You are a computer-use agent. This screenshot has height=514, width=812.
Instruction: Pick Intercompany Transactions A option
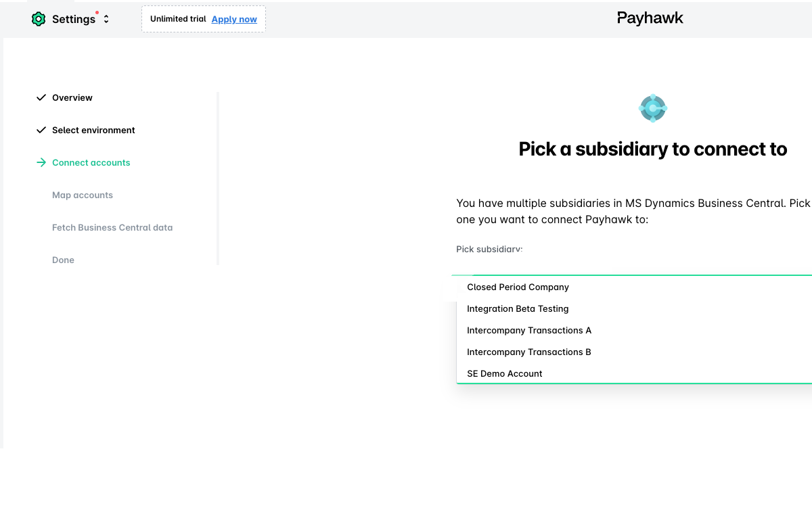(635, 330)
